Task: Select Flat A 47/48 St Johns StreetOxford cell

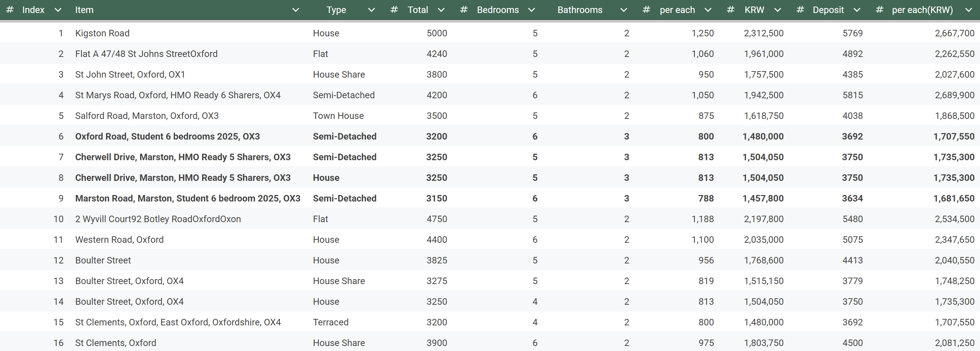Action: pyautogui.click(x=146, y=54)
